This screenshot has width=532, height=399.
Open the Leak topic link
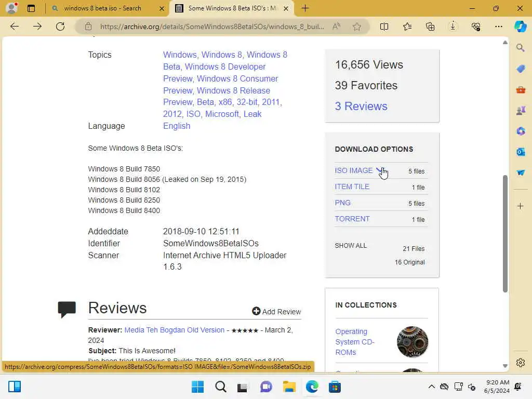tap(252, 114)
